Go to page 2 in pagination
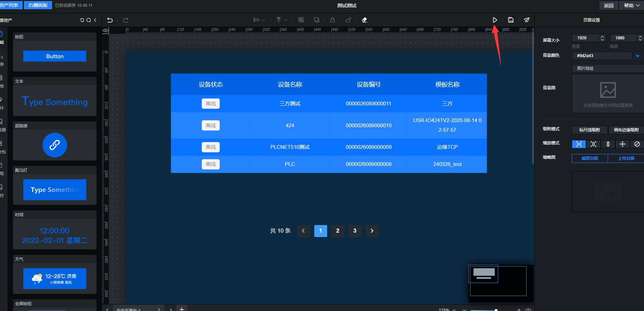Image resolution: width=644 pixels, height=311 pixels. click(x=338, y=231)
